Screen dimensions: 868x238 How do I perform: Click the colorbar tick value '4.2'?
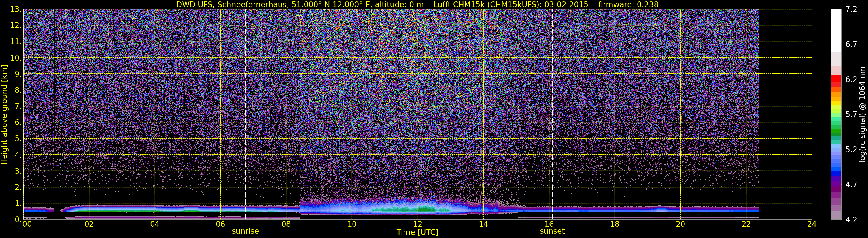[x=851, y=220]
